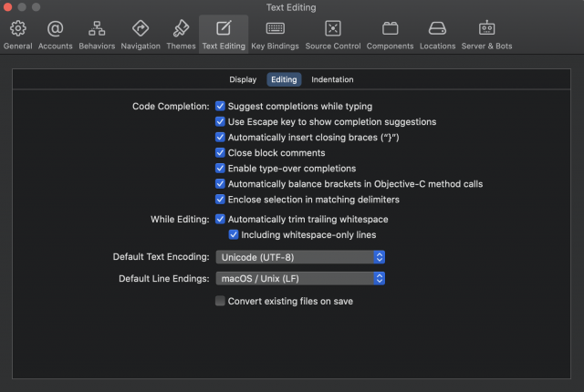Select the Editing segment tab
This screenshot has height=392, width=584.
pos(284,79)
